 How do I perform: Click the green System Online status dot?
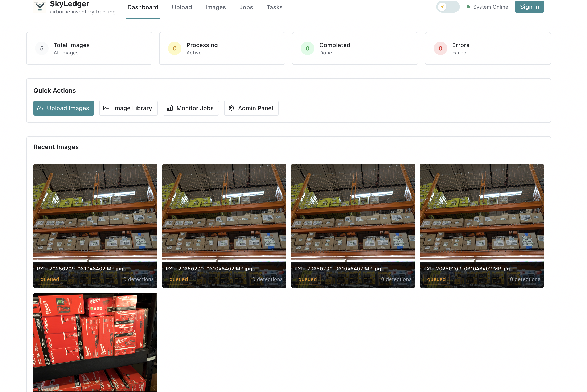[468, 7]
